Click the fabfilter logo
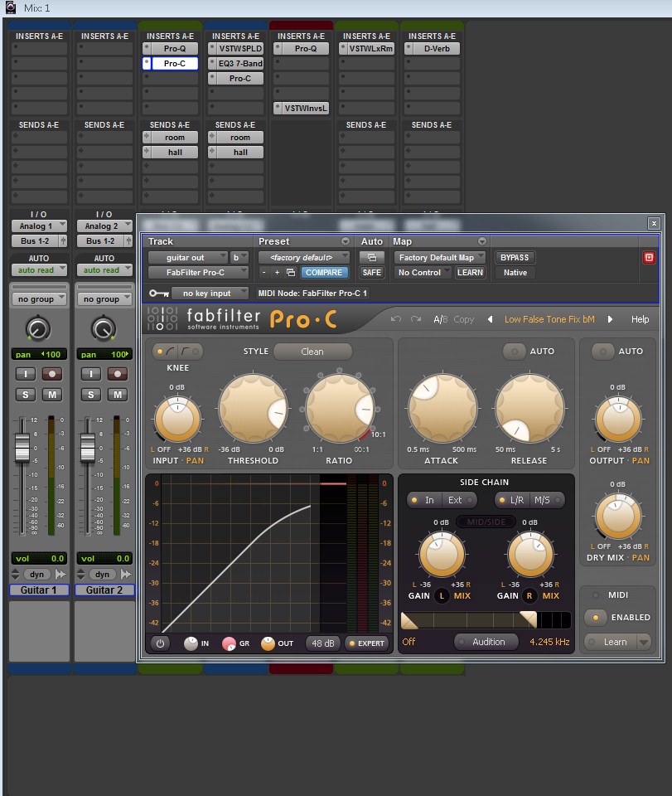The width and height of the screenshot is (672, 796). [x=203, y=319]
